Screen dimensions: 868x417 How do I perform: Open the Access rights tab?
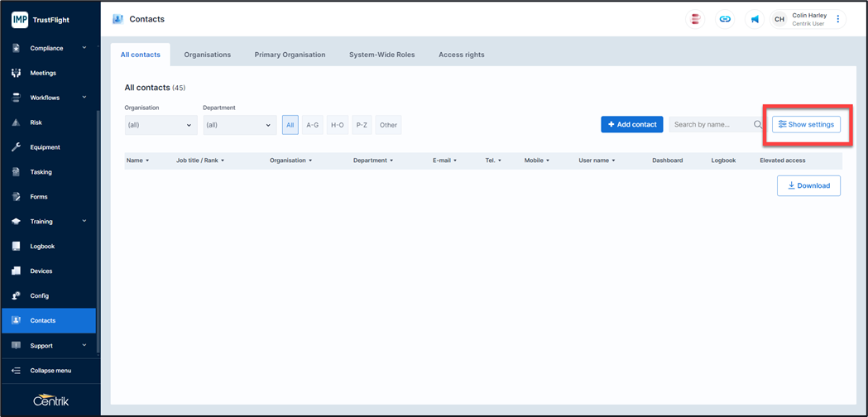click(x=461, y=55)
